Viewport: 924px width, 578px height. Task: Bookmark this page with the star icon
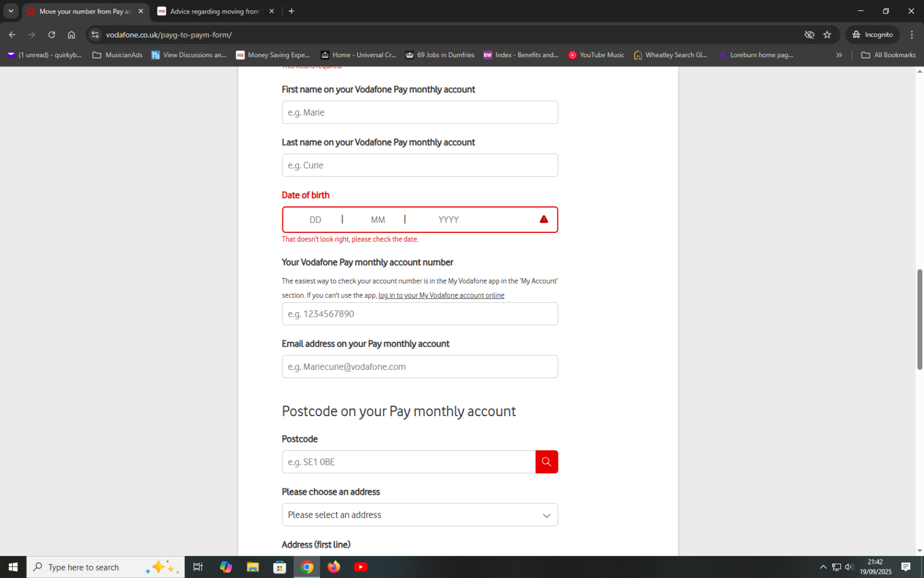coord(827,35)
